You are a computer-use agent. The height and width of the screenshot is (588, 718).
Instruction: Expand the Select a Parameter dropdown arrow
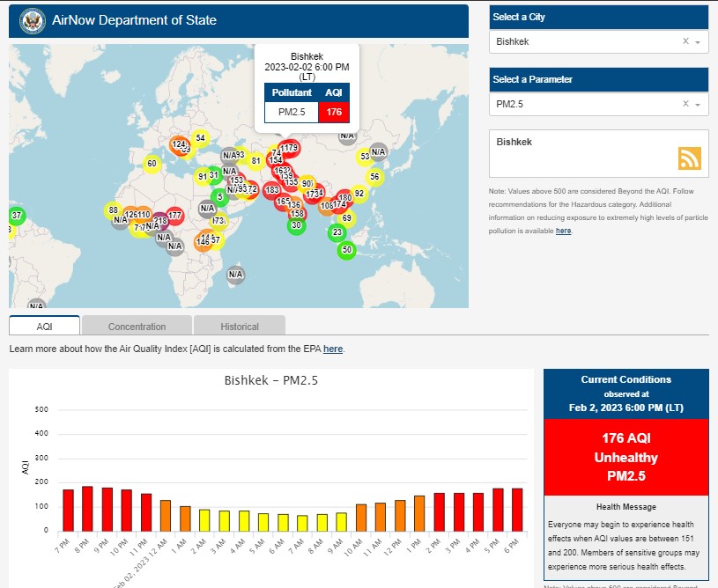[x=698, y=105]
